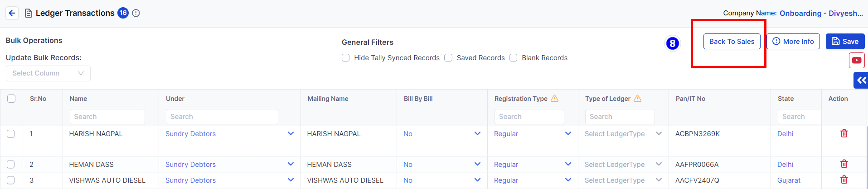
Task: Delete the VISHWAS AUTO DIESEL row
Action: [844, 180]
